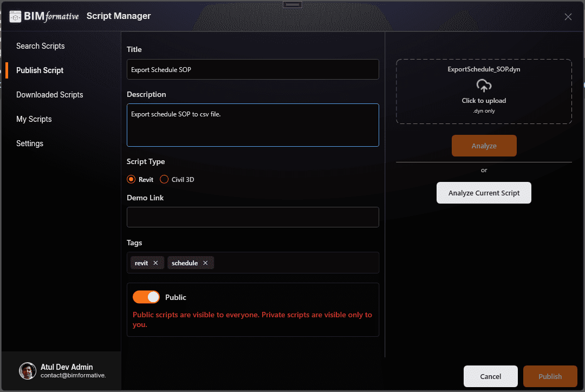Click Analyze Current Script
Image resolution: width=585 pixels, height=392 pixels.
pos(483,192)
